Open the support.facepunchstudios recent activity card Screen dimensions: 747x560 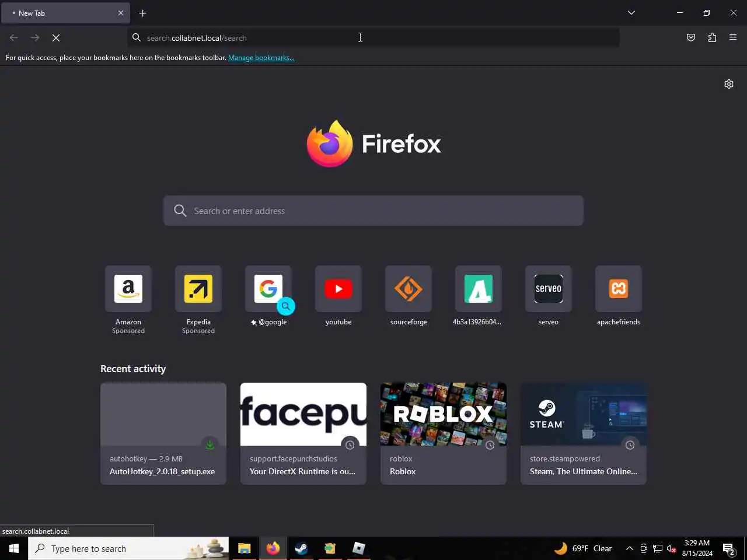[x=303, y=433]
